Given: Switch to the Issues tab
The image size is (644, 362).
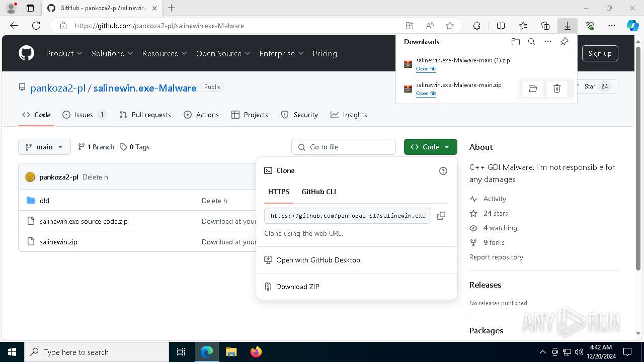Looking at the screenshot, I should click(85, 115).
